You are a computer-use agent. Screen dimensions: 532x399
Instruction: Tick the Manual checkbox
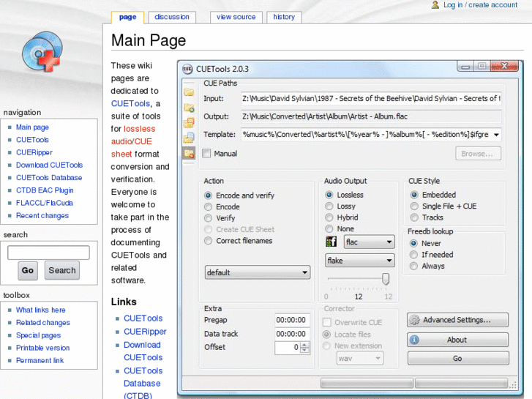(x=206, y=154)
